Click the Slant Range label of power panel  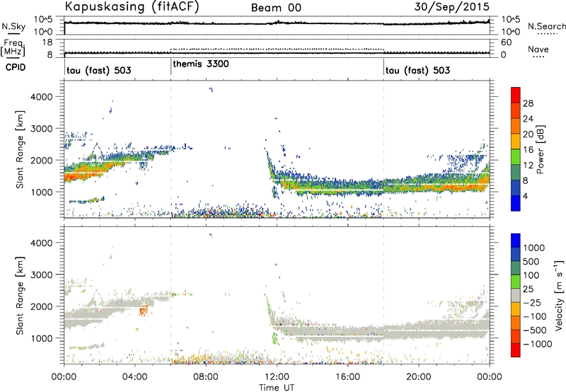tap(20, 149)
